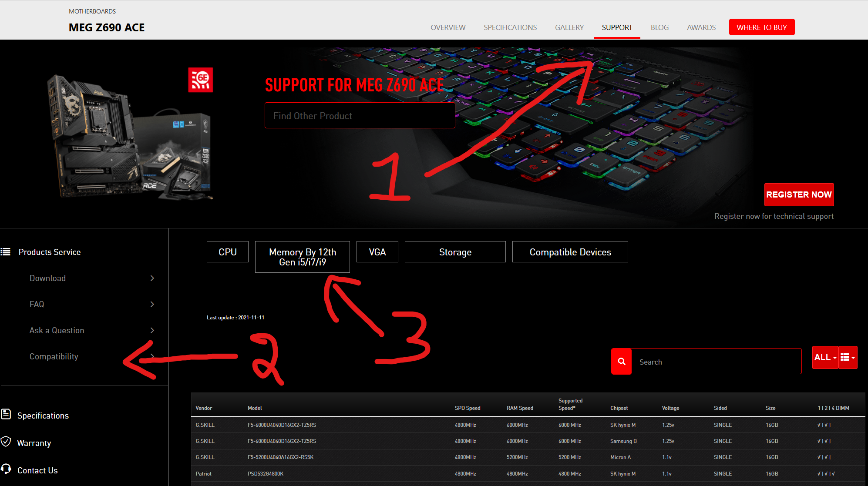868x486 pixels.
Task: Click the Products Service heading
Action: pos(50,252)
